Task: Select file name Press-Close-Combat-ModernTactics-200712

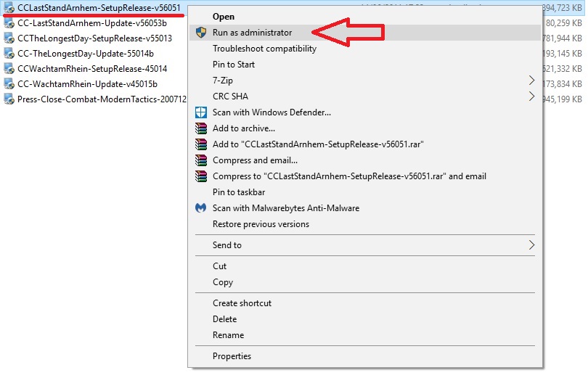Action: pos(102,99)
